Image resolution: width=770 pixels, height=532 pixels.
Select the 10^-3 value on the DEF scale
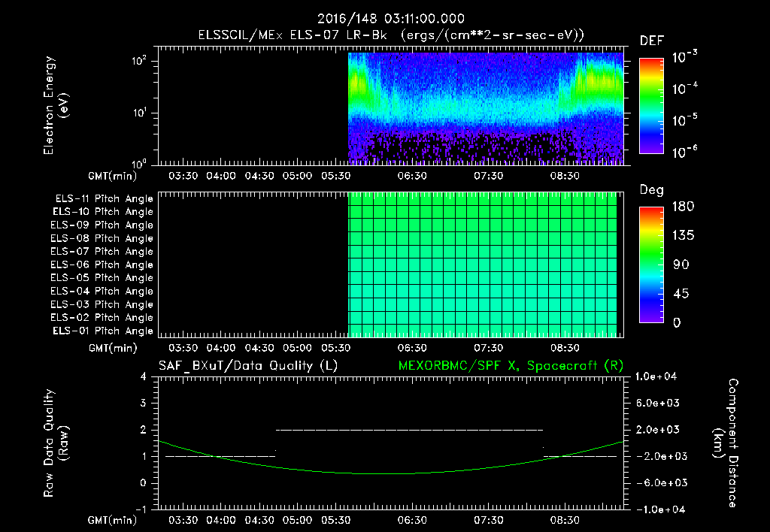[x=685, y=57]
